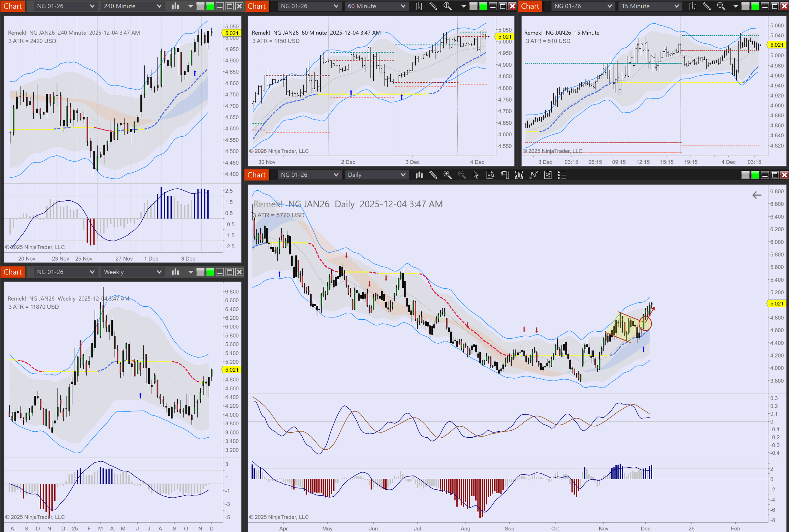Screen dimensions: 789x532
Task: Click 5.021 price marker on 240 Minute chart
Action: coord(231,33)
